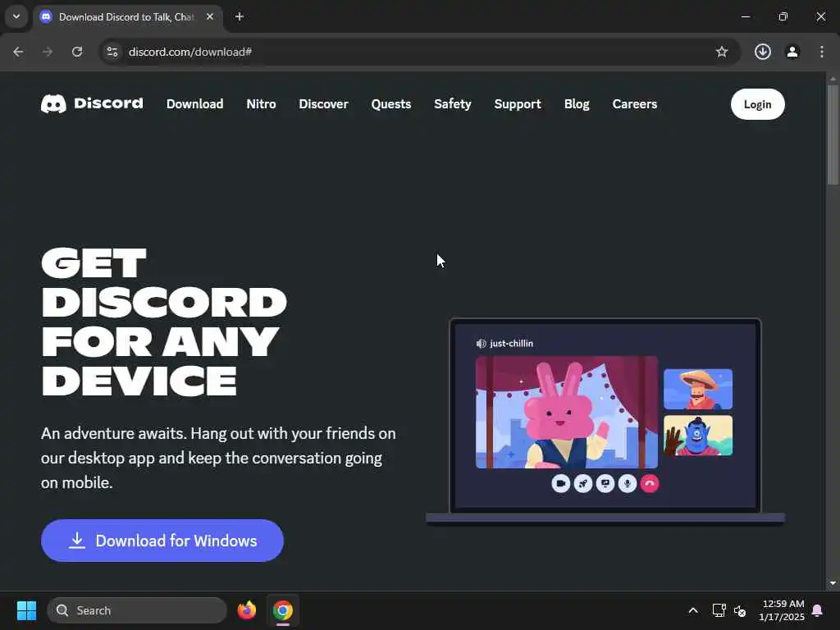The width and height of the screenshot is (840, 630).
Task: Open the Nitro nav link
Action: [261, 104]
